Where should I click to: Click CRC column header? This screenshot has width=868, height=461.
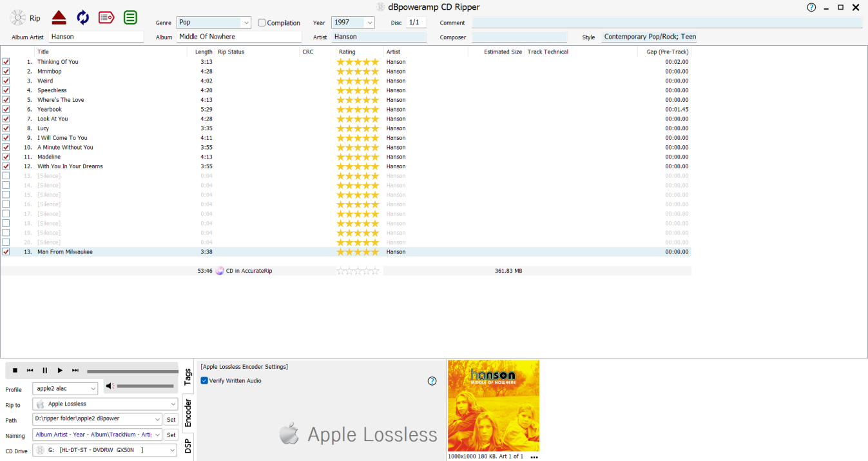click(308, 52)
